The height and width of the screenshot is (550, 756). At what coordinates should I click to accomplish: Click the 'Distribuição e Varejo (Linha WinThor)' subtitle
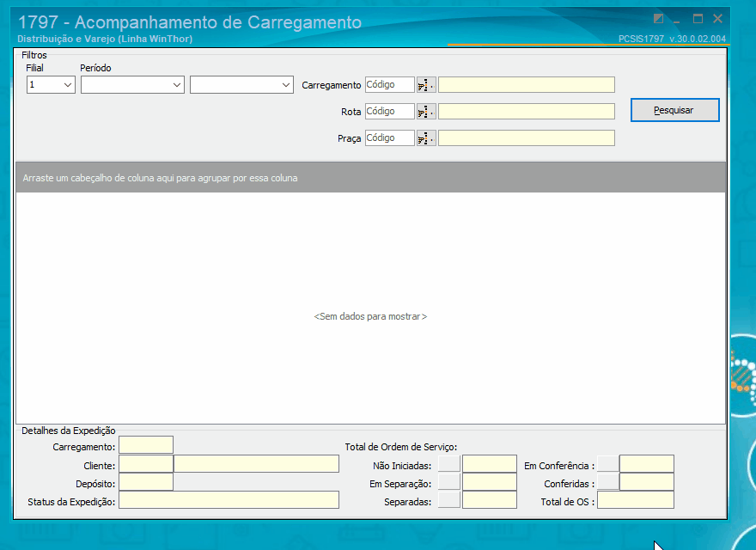pos(105,39)
